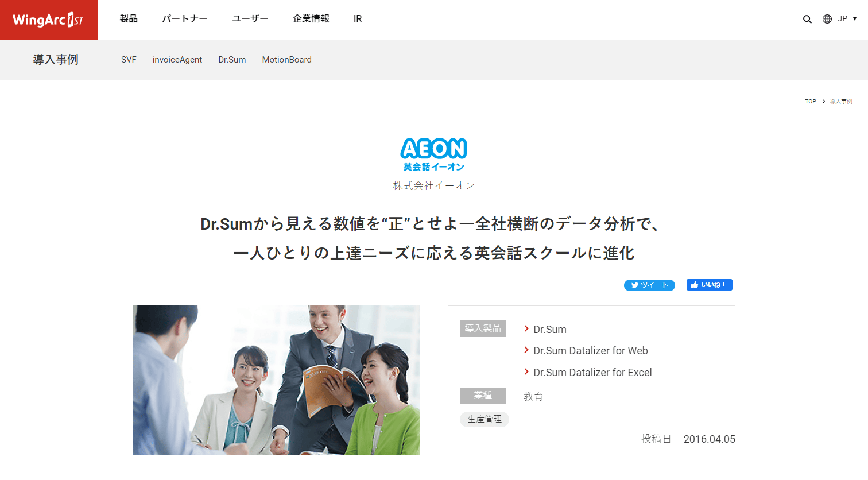Image resolution: width=868 pixels, height=480 pixels.
Task: Open the Dr.Sum Datalizer for Excel link
Action: click(592, 373)
